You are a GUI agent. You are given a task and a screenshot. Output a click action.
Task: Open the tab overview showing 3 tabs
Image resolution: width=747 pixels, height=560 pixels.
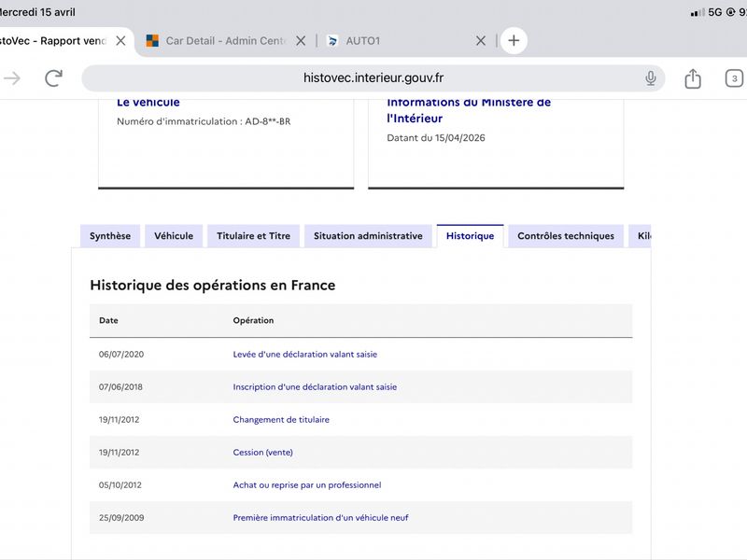tap(734, 78)
